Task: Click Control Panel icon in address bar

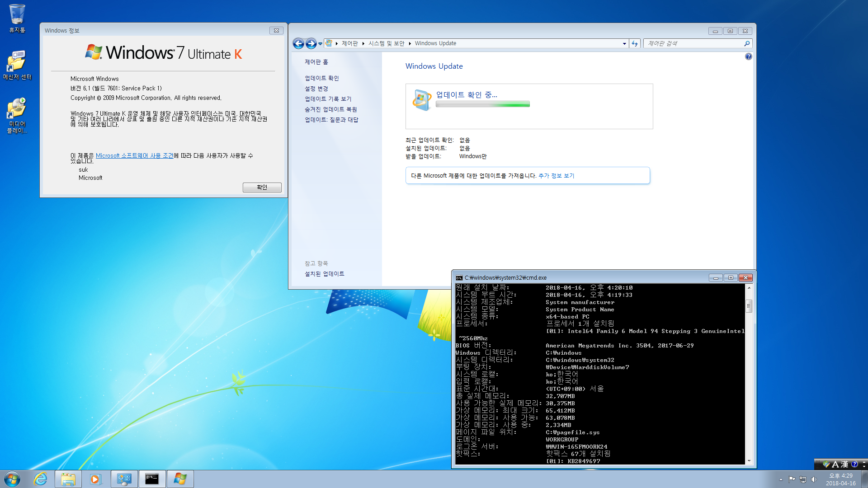Action: point(329,43)
